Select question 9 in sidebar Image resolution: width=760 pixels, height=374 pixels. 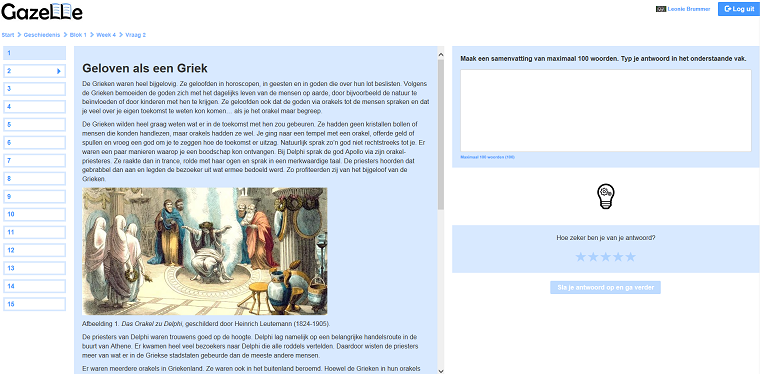(x=34, y=197)
